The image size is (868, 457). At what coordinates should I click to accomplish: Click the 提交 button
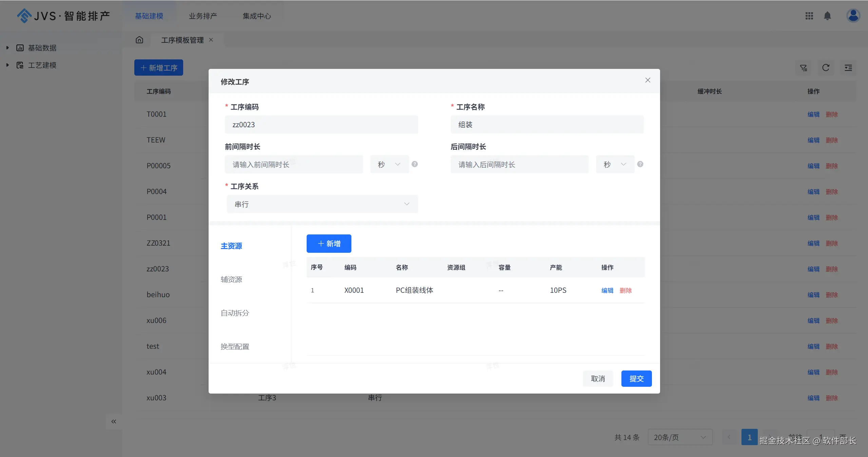click(636, 379)
